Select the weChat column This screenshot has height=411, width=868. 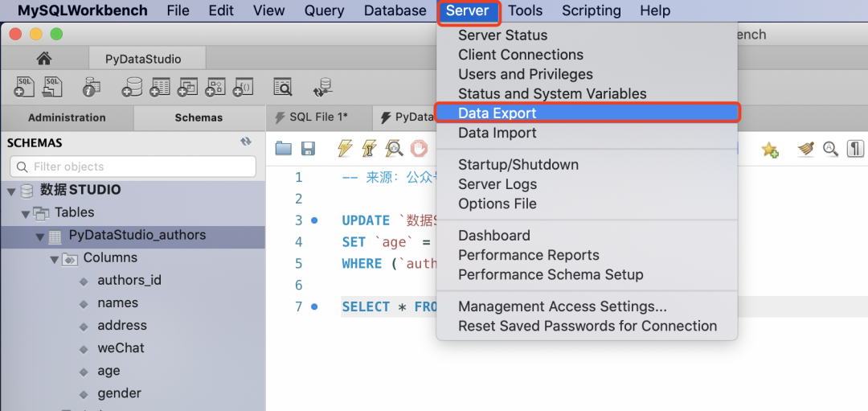pyautogui.click(x=121, y=347)
